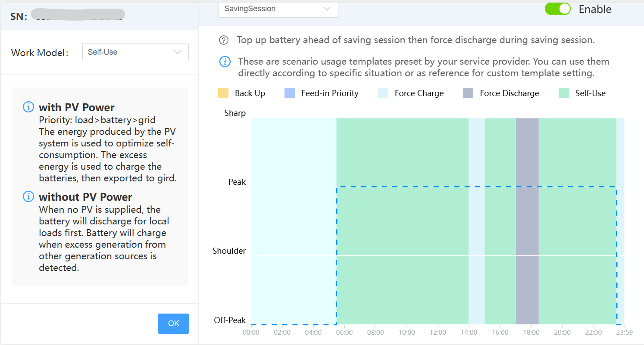Click the chevron arrow in SavingSession box
The image size is (644, 345).
coord(327,9)
